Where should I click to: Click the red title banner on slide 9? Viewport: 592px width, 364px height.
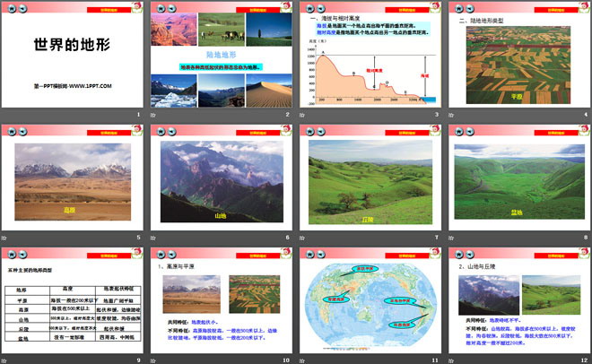(x=108, y=254)
